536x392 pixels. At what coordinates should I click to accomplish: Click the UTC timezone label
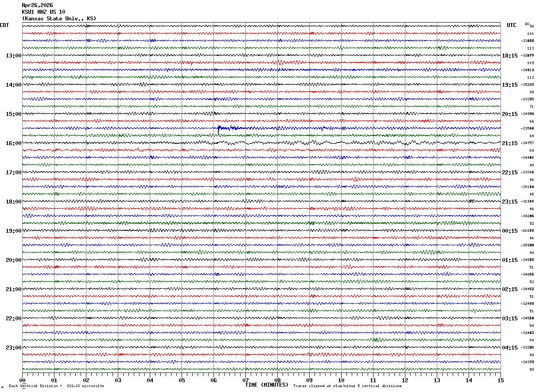coord(512,25)
